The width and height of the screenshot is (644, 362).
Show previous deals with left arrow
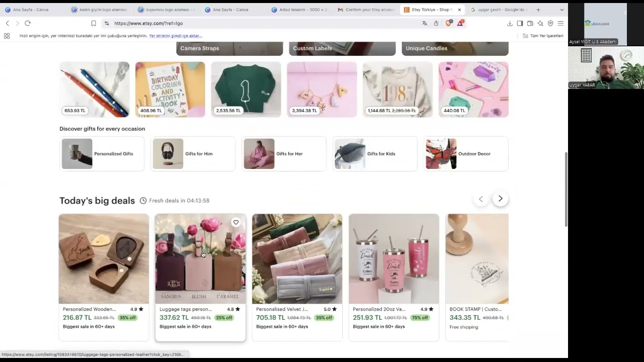click(x=481, y=199)
